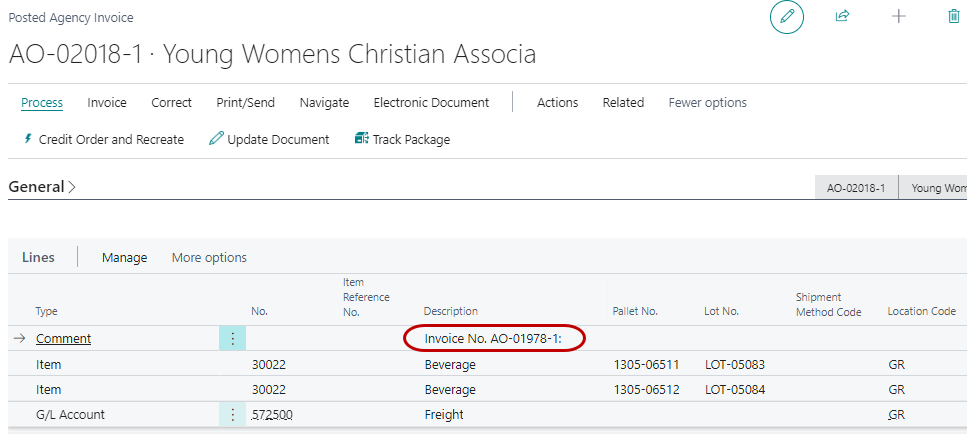Image resolution: width=967 pixels, height=434 pixels.
Task: Click Fewer options
Action: click(707, 103)
